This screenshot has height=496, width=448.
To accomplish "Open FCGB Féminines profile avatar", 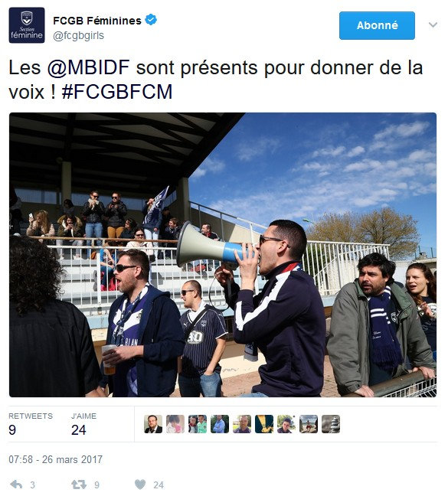I will pos(27,25).
